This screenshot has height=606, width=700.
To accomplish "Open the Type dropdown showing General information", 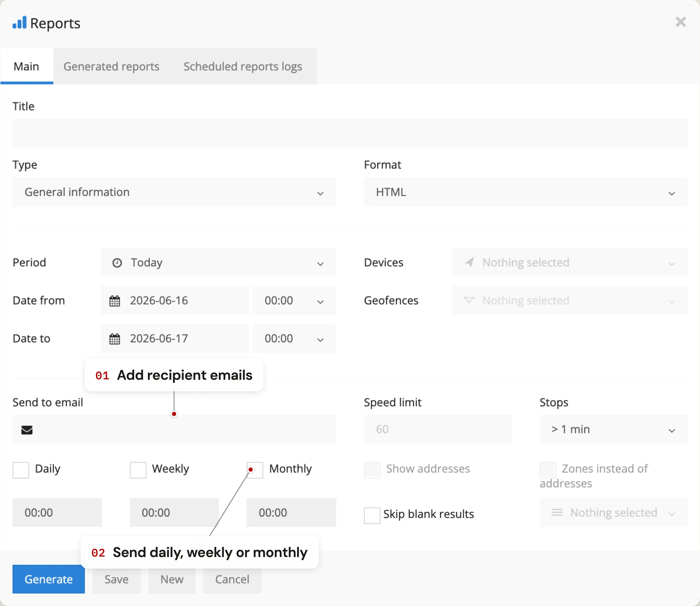I will pyautogui.click(x=174, y=192).
